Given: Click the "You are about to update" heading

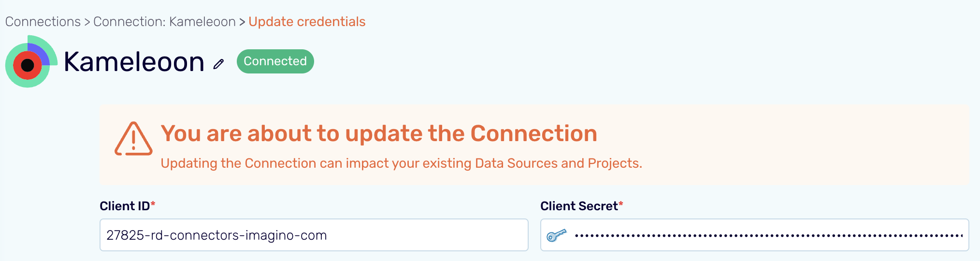Looking at the screenshot, I should pyautogui.click(x=379, y=133).
